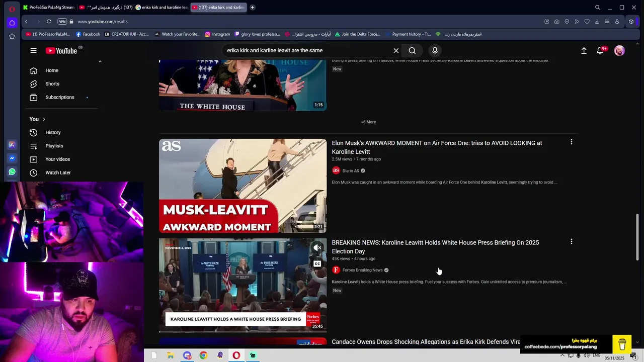This screenshot has height=362, width=644.
Task: Open Opera ad blocker shield icon
Action: (x=567, y=22)
